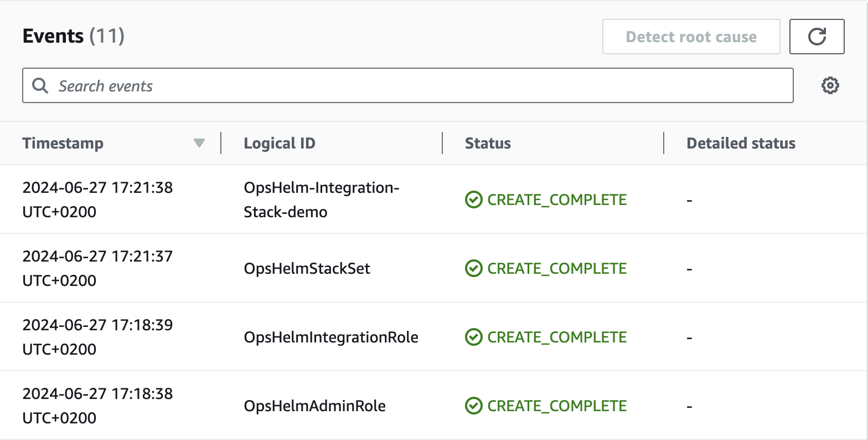Click CREATE_COMPLETE status for OpsHelmAdminRole
Screen dimensions: 868x440
pos(546,406)
